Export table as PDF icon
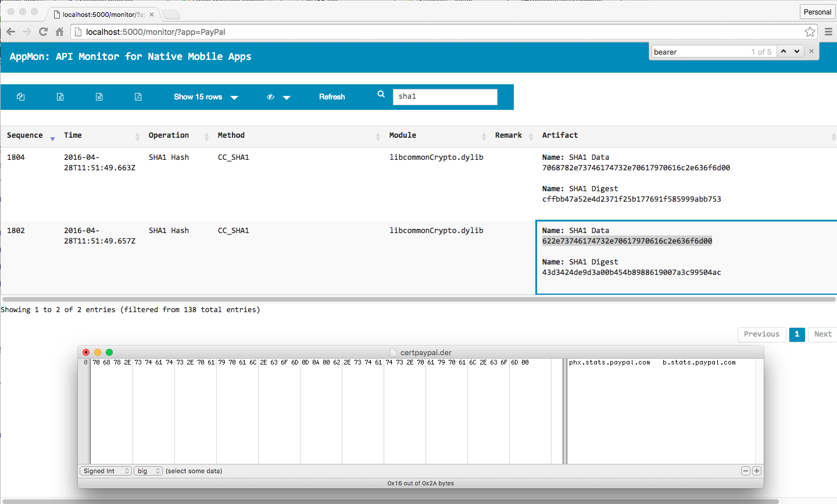This screenshot has height=504, width=837. (x=138, y=97)
